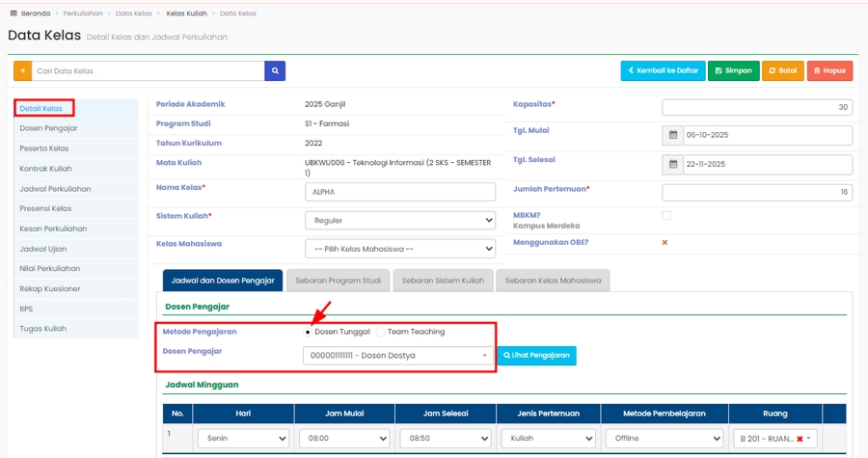Click the orange collapse arrow beside search
Screen dimensions: 868x458
point(22,71)
